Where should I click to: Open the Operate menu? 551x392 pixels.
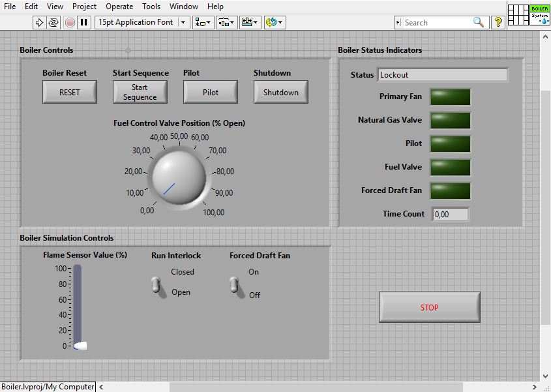(119, 7)
